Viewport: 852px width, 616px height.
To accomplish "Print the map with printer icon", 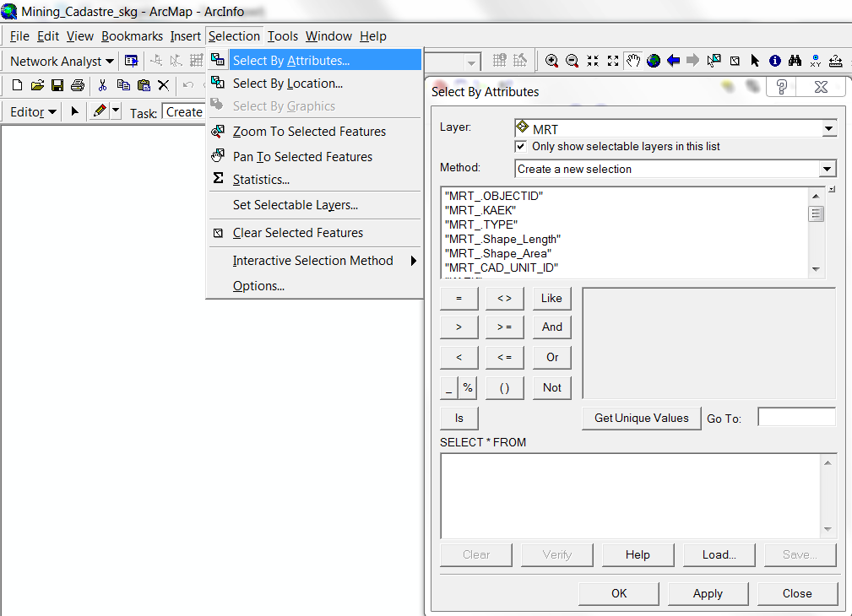I will [x=78, y=85].
